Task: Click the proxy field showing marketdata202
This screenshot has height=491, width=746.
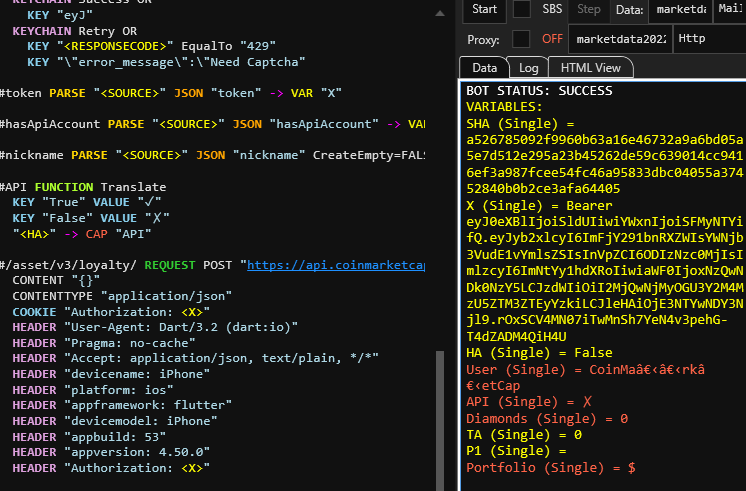Action: [620, 39]
